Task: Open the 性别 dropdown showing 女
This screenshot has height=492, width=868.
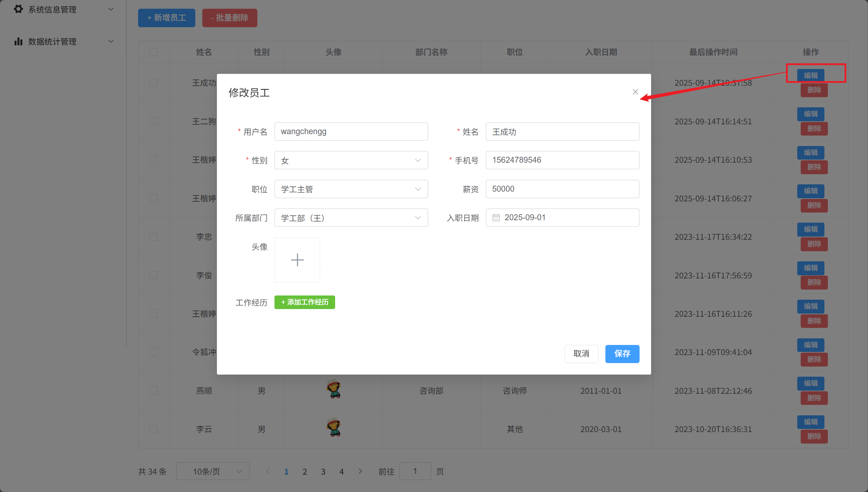Action: click(351, 160)
